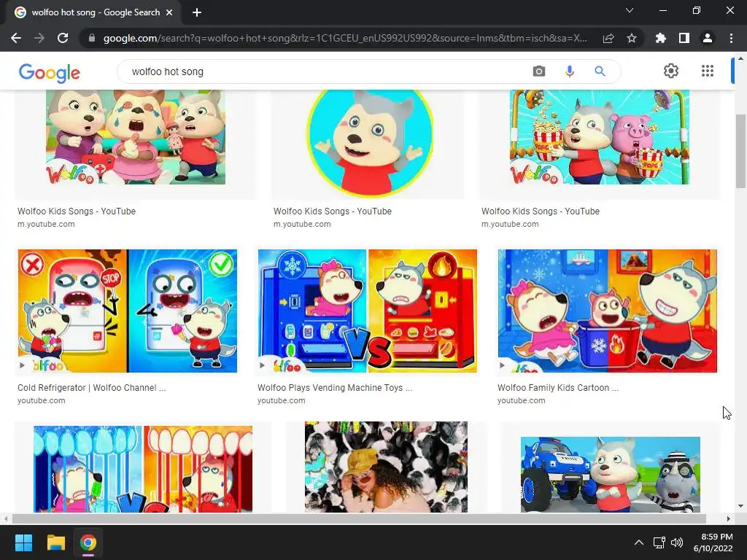Click the horizontal scrollbar right arrow
This screenshot has width=747, height=560.
729,518
